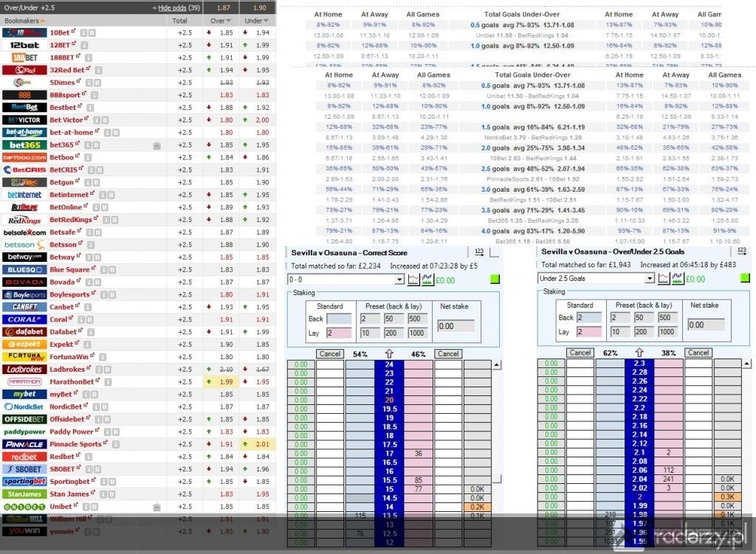Click scrollbar up arrow of Over/Under ladder
Viewport: 756px width, 554px height.
[747, 364]
